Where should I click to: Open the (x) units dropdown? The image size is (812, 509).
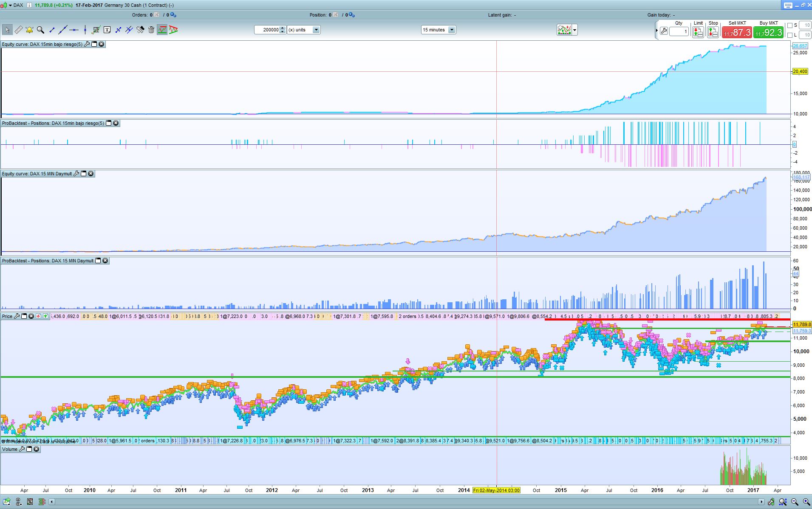point(316,30)
